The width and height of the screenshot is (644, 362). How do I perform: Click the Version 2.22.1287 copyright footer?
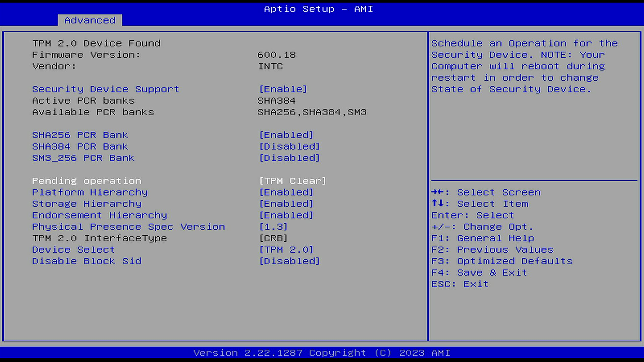[322, 353]
